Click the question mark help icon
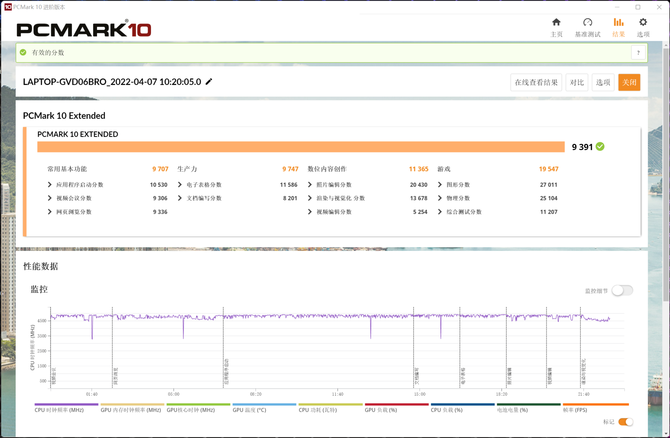670x438 pixels. (x=637, y=52)
